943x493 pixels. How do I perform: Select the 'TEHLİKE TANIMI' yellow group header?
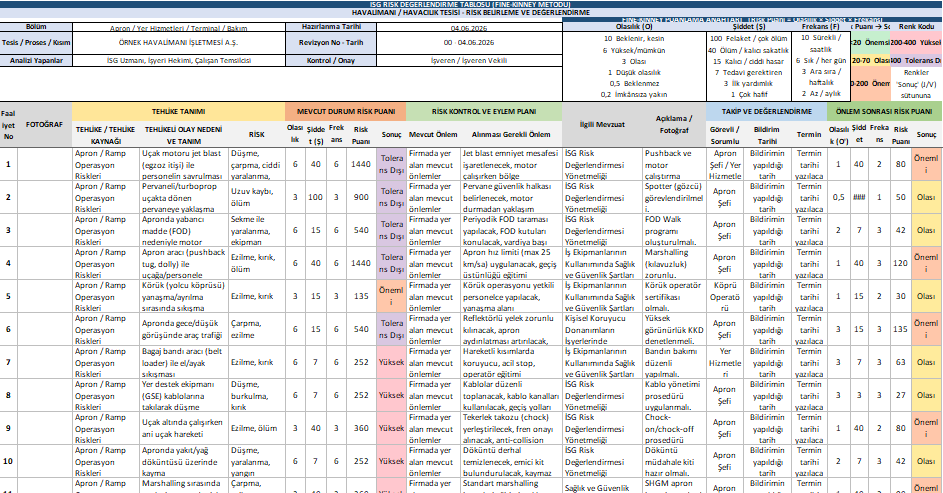(179, 112)
